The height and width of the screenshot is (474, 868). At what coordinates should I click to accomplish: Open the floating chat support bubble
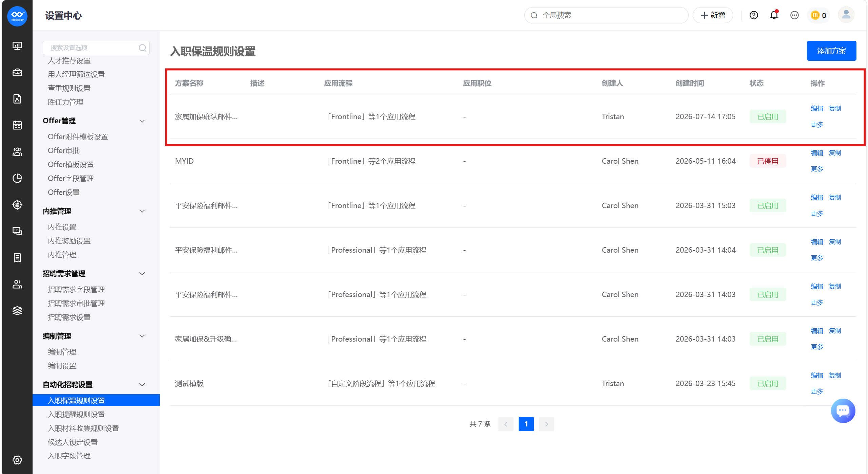[x=843, y=411]
